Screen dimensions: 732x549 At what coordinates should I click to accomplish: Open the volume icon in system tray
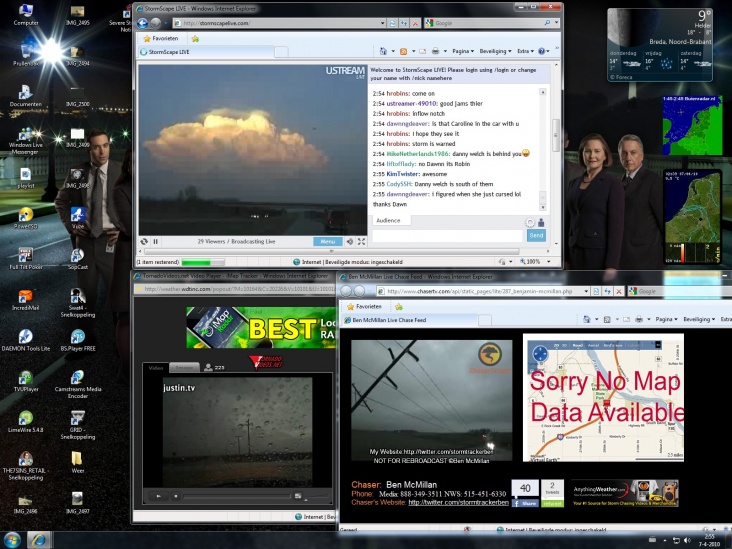(x=687, y=540)
